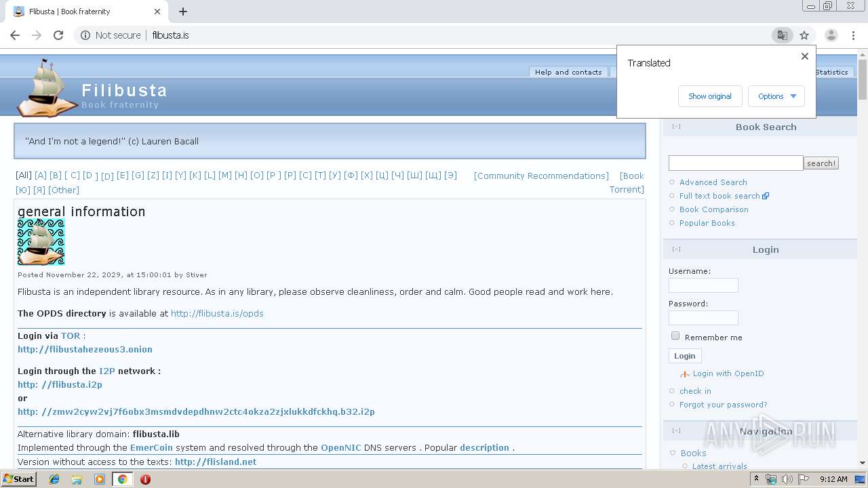Click the ship thumbnail under general information
The image size is (868, 488).
41,242
